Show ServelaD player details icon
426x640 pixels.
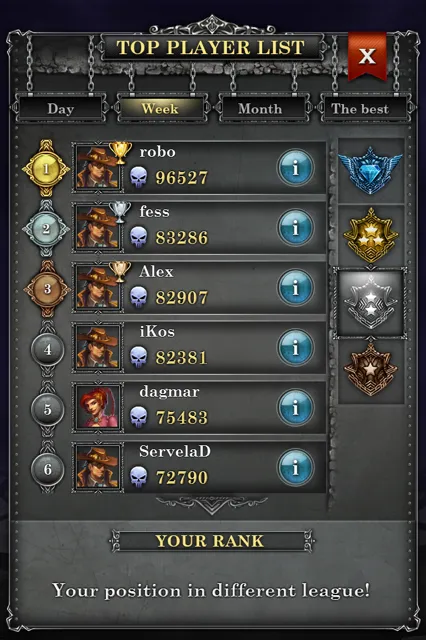click(295, 468)
